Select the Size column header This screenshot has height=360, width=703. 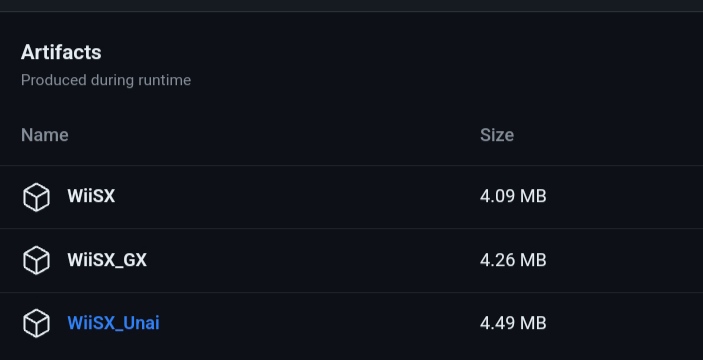[497, 135]
